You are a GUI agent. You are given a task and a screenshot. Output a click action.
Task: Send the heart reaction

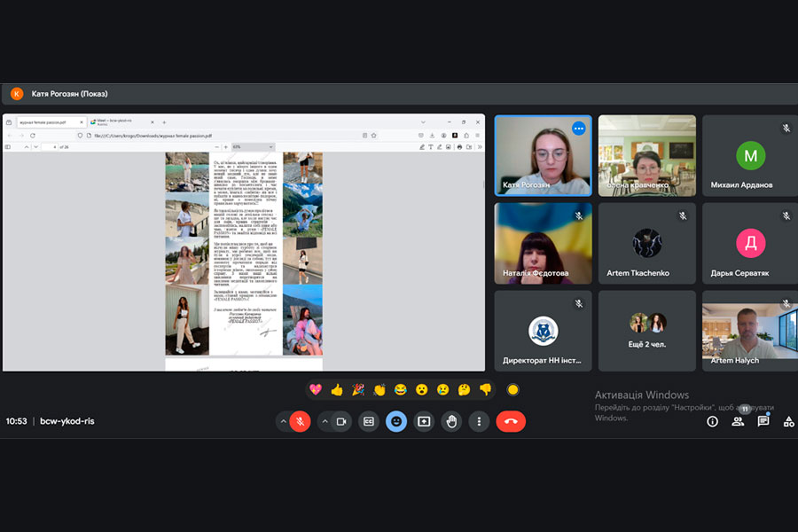(316, 390)
